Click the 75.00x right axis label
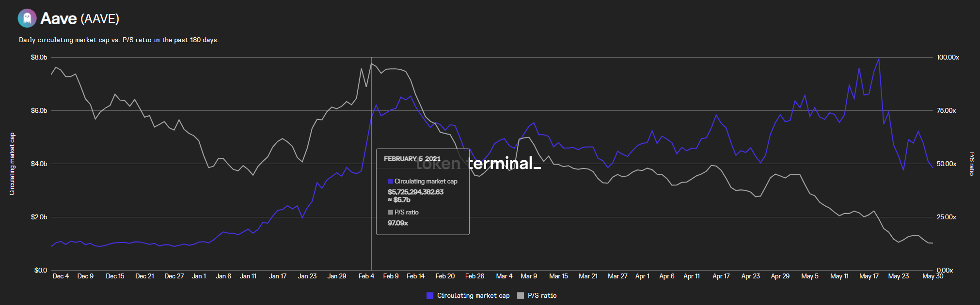The height and width of the screenshot is (305, 980). 946,110
